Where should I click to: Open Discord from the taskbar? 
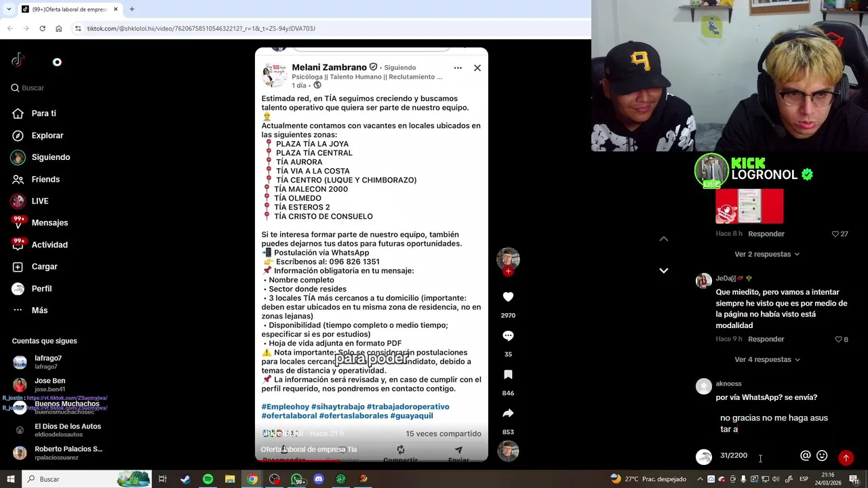click(x=319, y=479)
